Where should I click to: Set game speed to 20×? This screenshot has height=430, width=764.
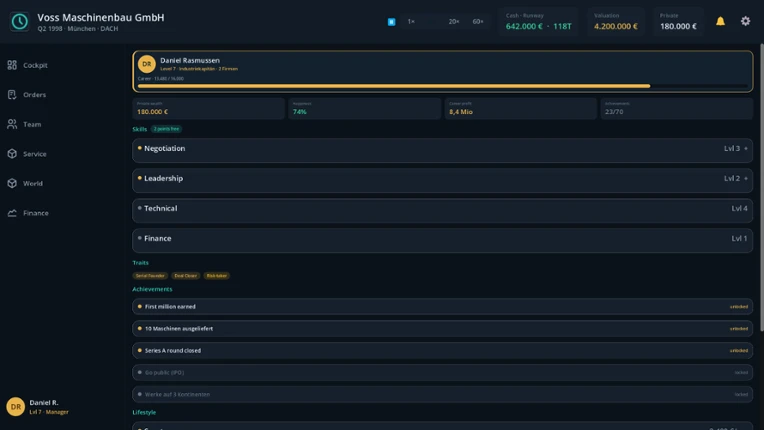pos(454,22)
